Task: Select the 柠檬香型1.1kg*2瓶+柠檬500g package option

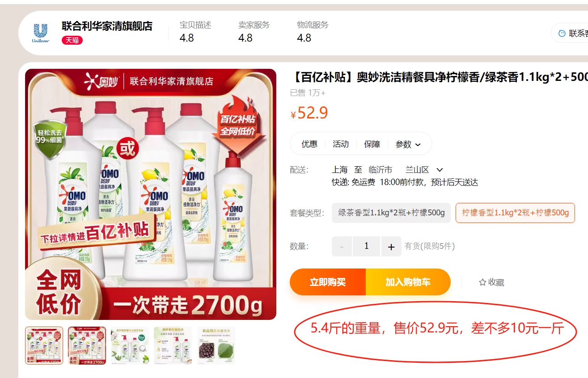Action: click(515, 213)
